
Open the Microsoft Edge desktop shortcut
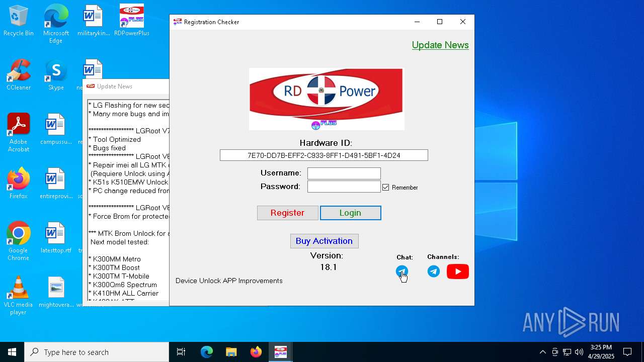[x=56, y=24]
